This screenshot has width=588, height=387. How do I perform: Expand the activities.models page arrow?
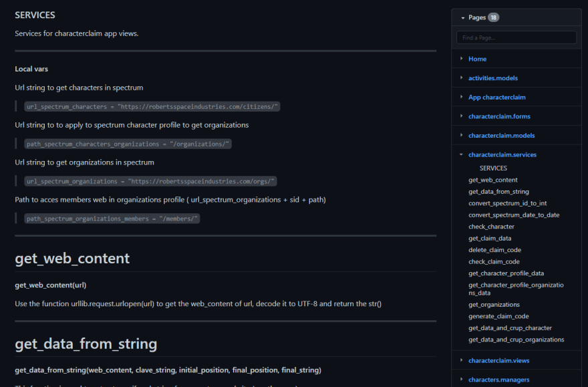[x=461, y=78]
